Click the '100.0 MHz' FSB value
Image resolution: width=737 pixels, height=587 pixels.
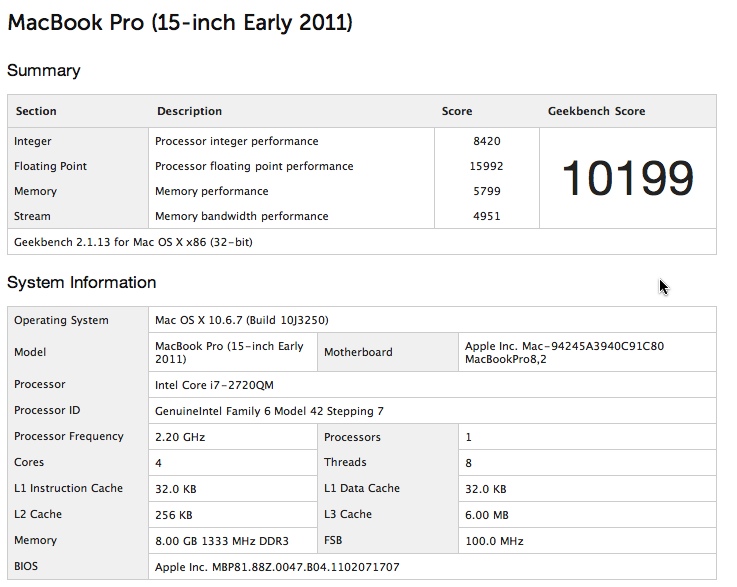494,541
